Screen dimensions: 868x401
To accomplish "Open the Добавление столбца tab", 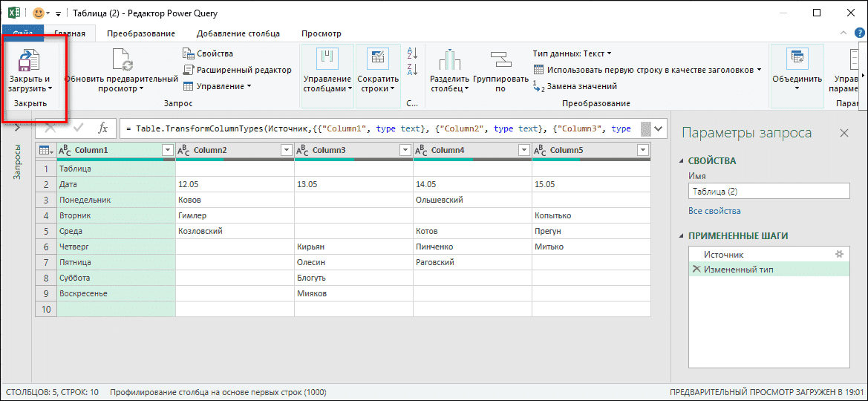I will click(238, 33).
